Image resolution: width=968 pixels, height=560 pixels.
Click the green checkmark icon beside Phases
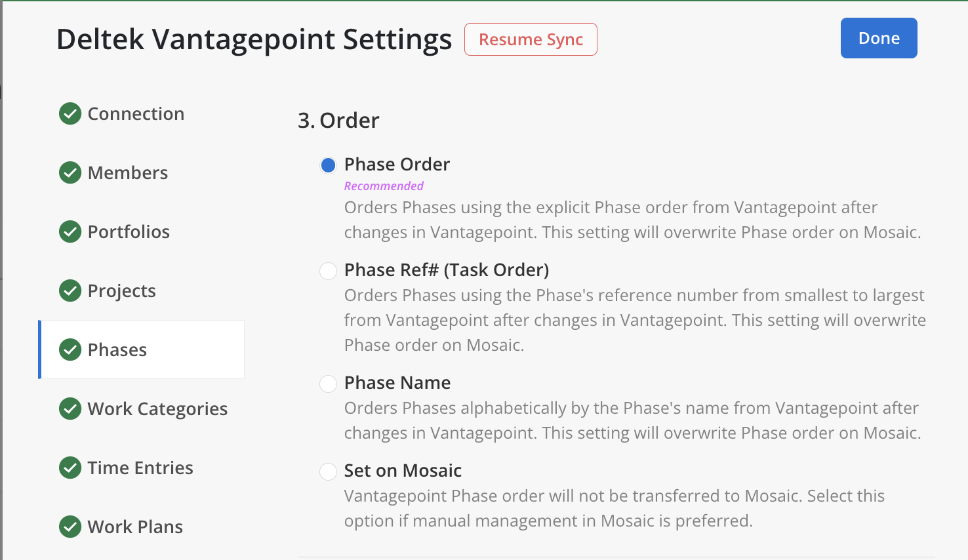tap(70, 350)
